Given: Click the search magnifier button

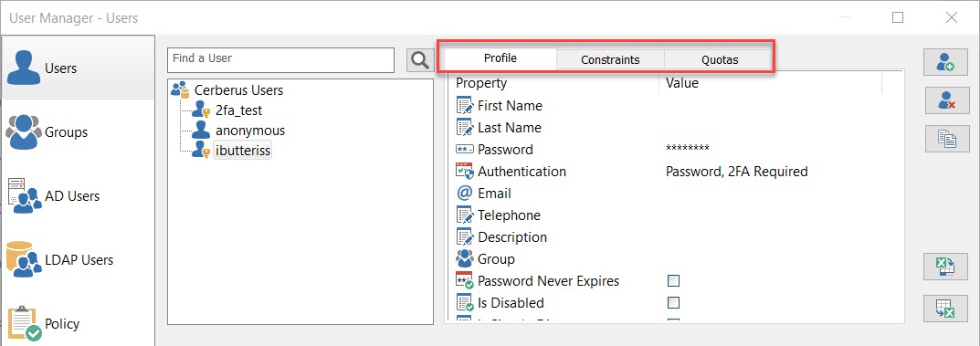Looking at the screenshot, I should 420,60.
